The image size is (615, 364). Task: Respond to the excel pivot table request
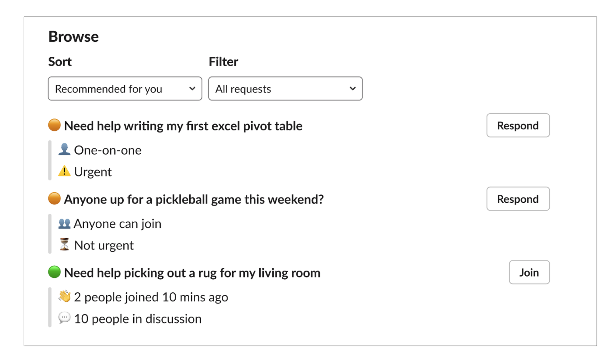point(518,126)
